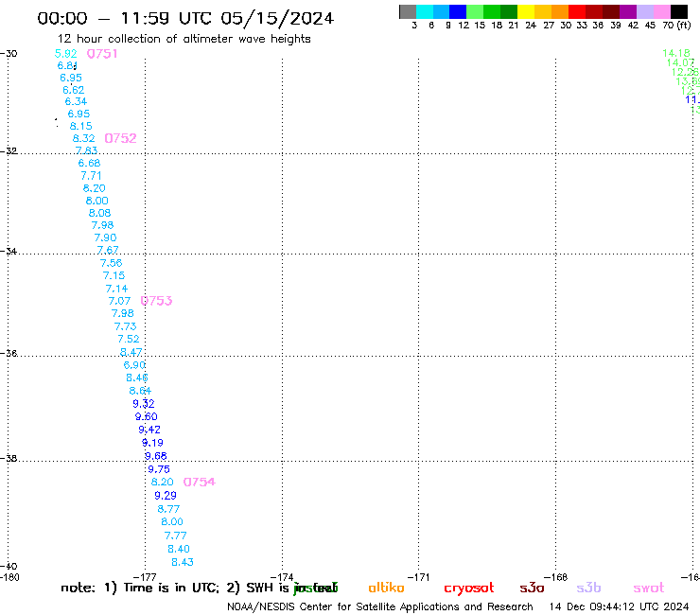Click the blue value 9.32

[x=144, y=404]
